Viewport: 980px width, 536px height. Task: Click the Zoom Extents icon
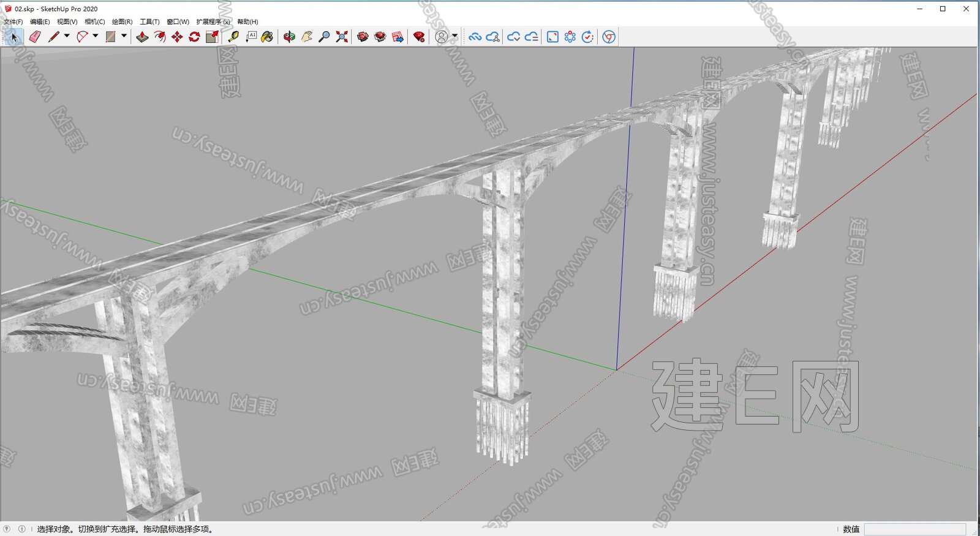coord(342,37)
